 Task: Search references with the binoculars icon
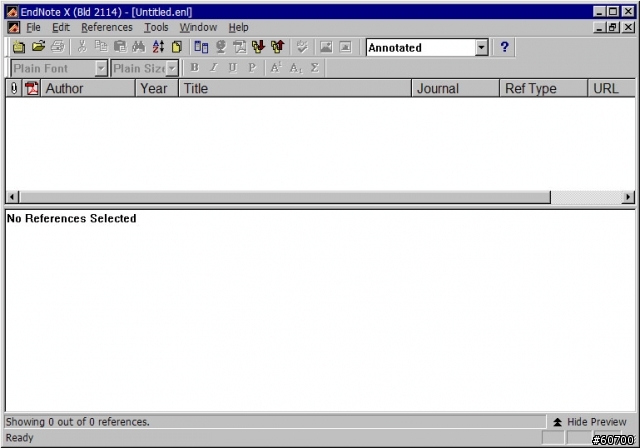[139, 47]
